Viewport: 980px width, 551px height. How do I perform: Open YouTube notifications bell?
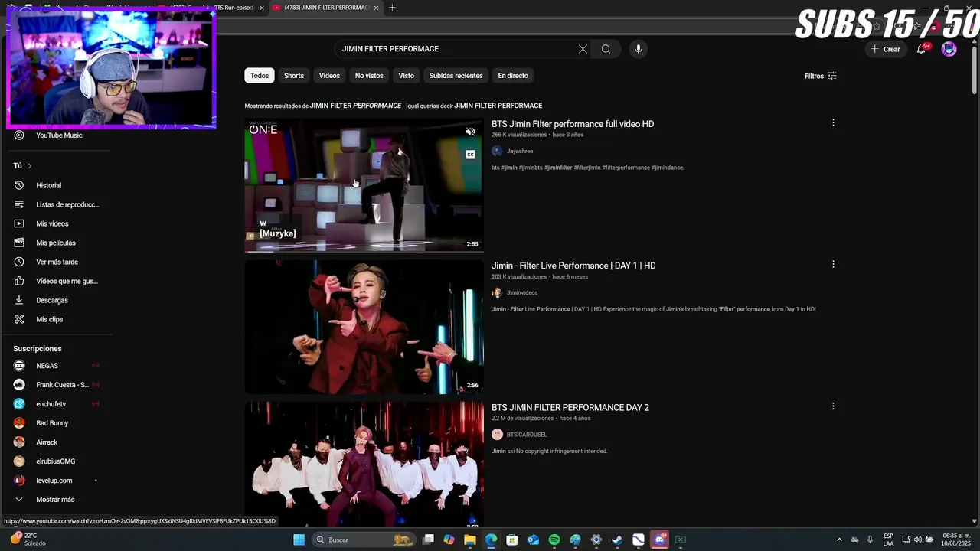pos(921,49)
